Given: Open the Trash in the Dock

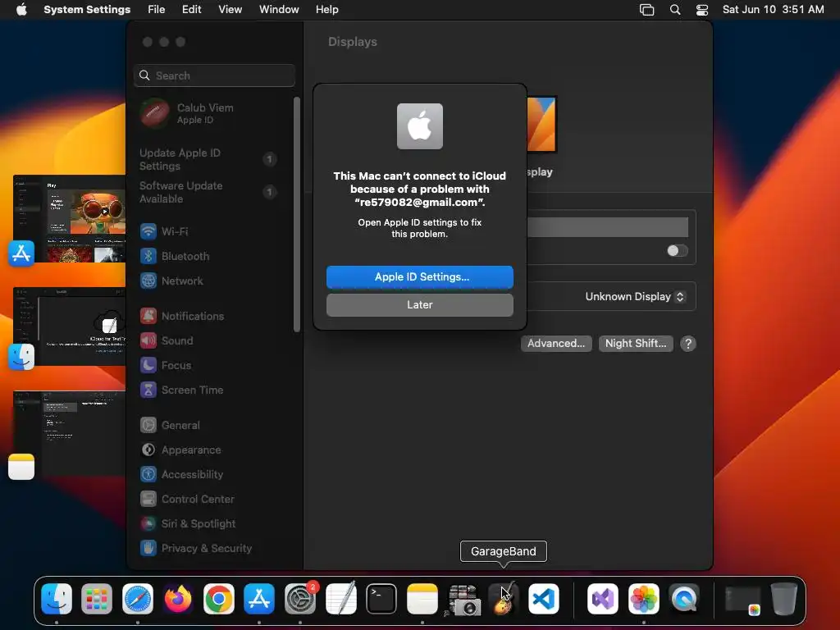Looking at the screenshot, I should pyautogui.click(x=783, y=598).
